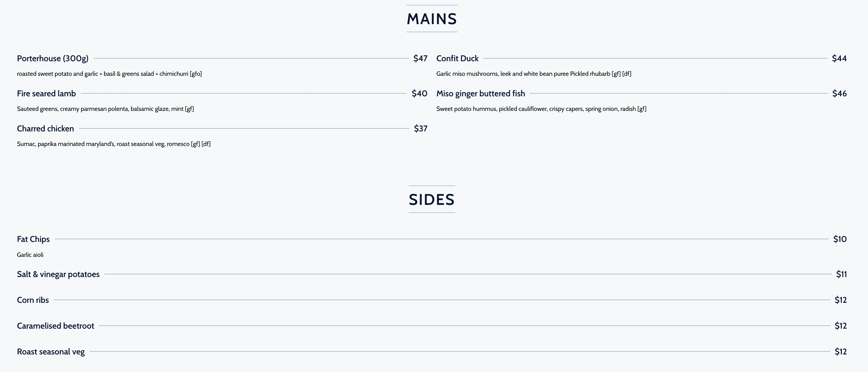Click the Pickled rhubarb duck description

(533, 74)
